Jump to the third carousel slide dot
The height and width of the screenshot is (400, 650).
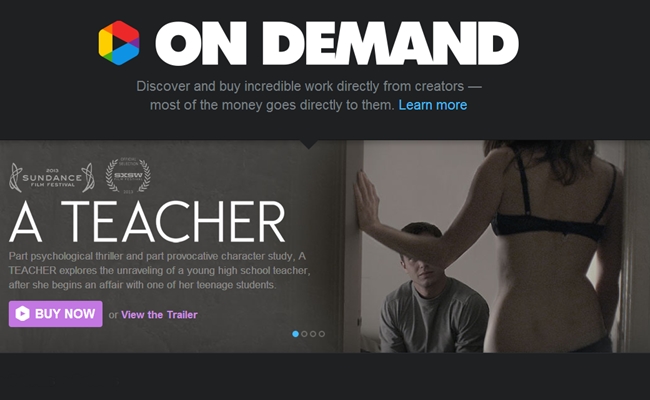313,334
